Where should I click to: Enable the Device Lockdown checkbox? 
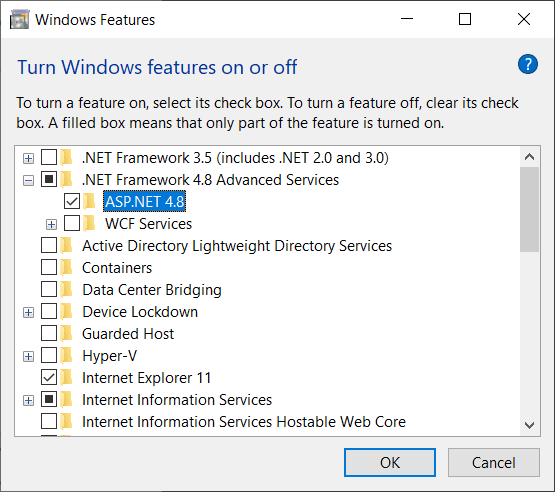tap(49, 312)
